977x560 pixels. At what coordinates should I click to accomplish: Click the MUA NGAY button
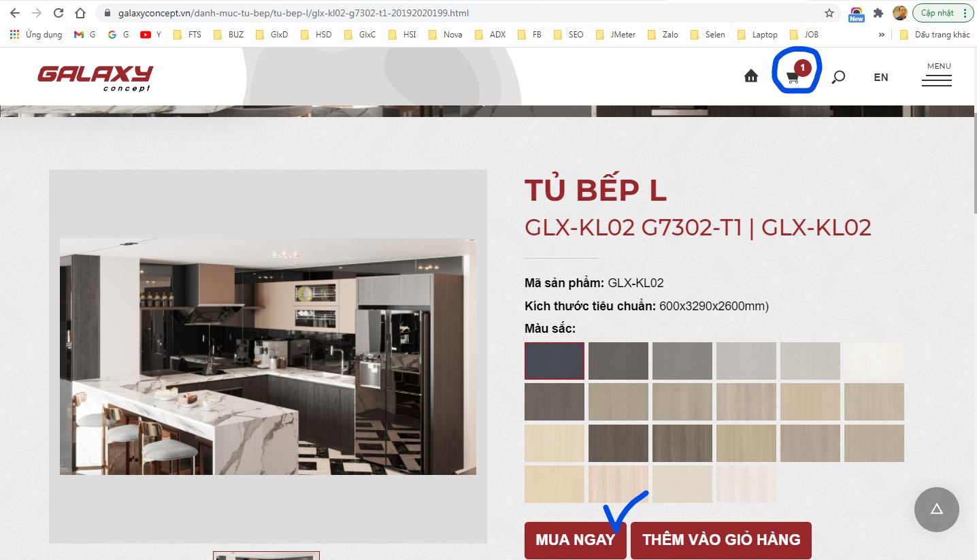575,540
